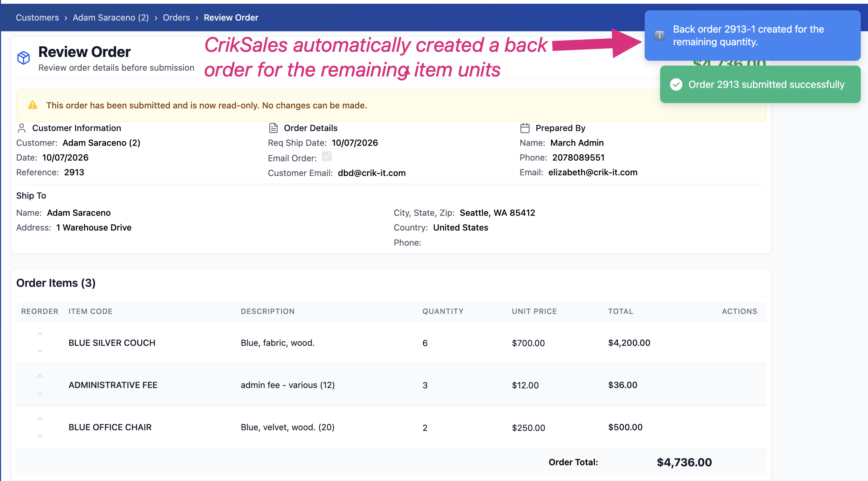Click the checkmark icon in success notification
Screen dimensions: 868x481
(x=676, y=84)
